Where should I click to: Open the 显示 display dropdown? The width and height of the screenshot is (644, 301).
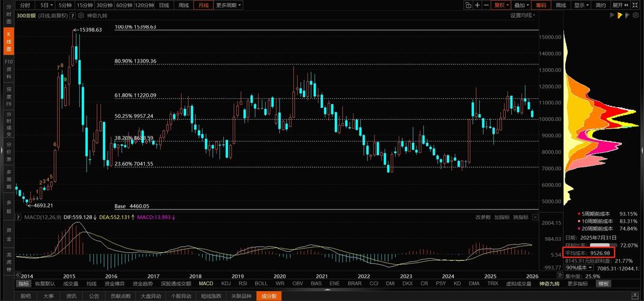tap(581, 5)
